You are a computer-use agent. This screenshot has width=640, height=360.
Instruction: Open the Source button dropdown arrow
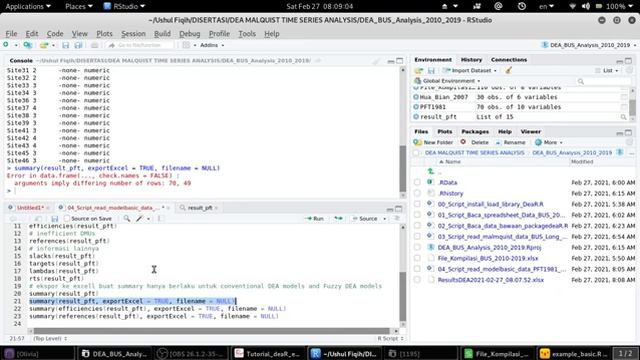[384, 219]
